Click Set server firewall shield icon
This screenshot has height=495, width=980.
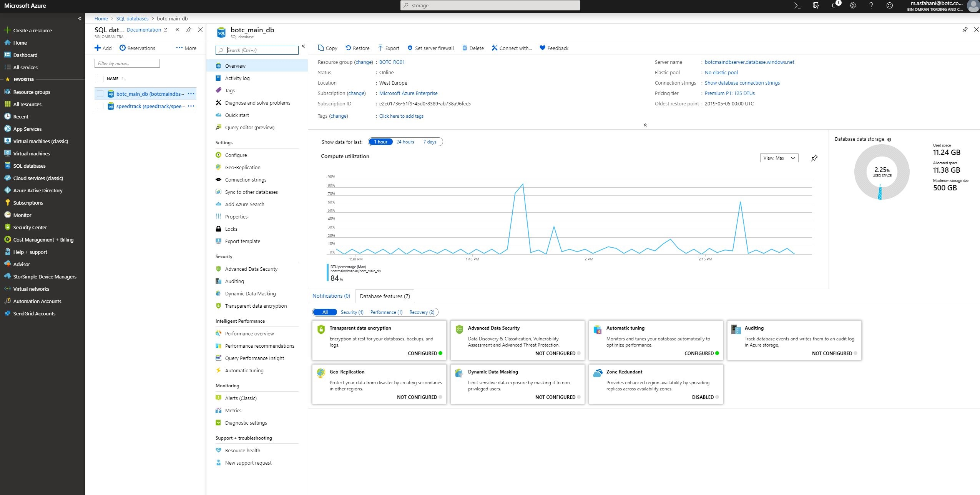click(x=410, y=48)
